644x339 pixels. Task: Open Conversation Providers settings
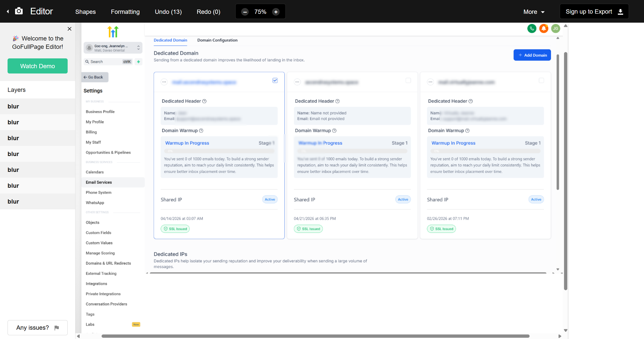click(x=106, y=304)
